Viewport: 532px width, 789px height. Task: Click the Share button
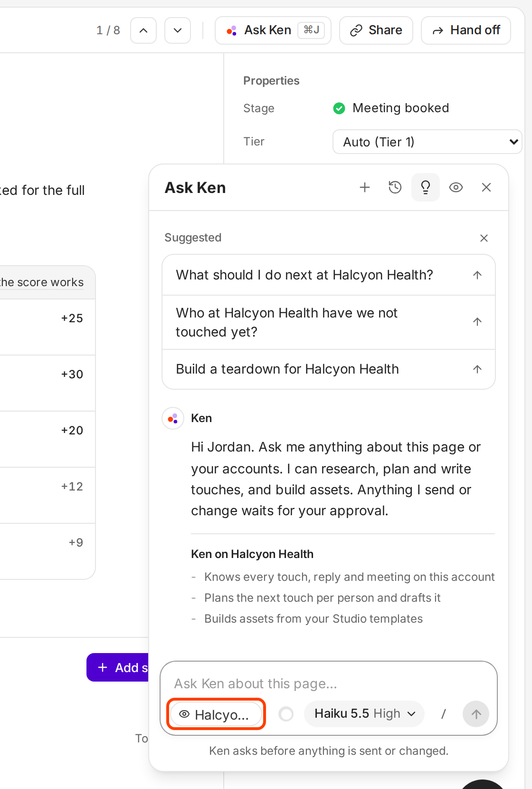(376, 30)
